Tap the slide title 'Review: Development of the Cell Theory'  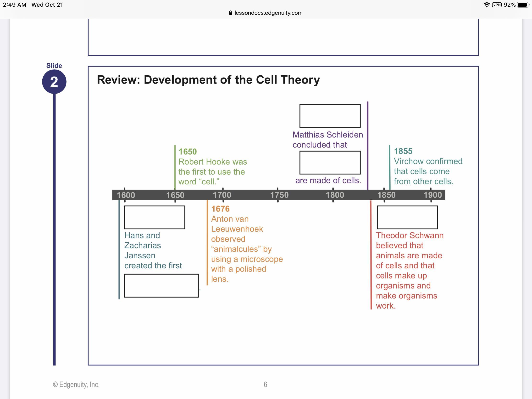208,80
